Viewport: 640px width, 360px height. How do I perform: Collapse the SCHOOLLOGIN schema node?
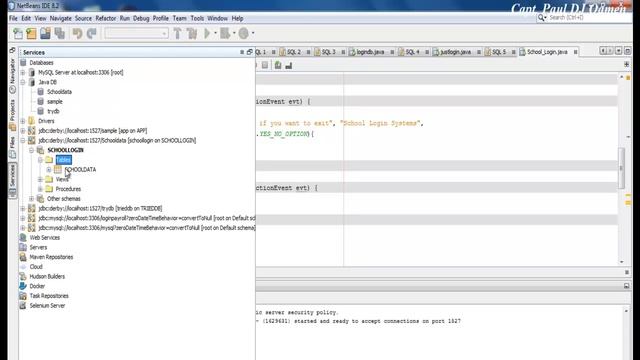pos(31,150)
